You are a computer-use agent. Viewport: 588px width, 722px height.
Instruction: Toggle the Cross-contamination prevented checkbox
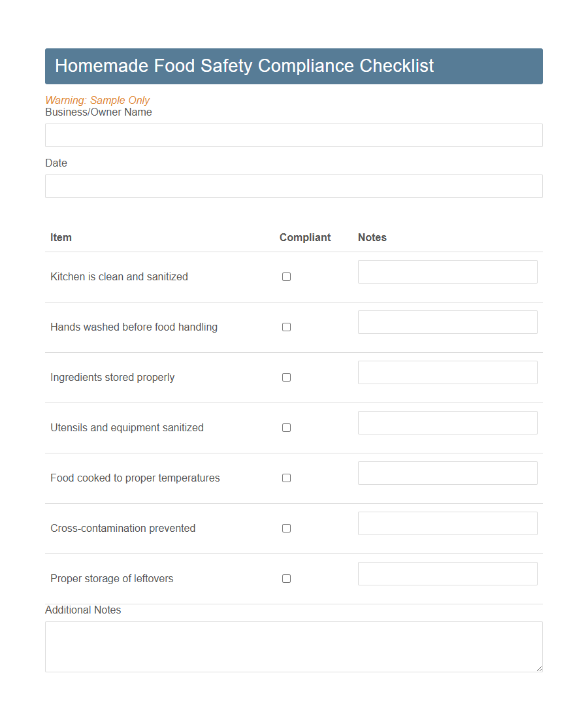click(286, 528)
